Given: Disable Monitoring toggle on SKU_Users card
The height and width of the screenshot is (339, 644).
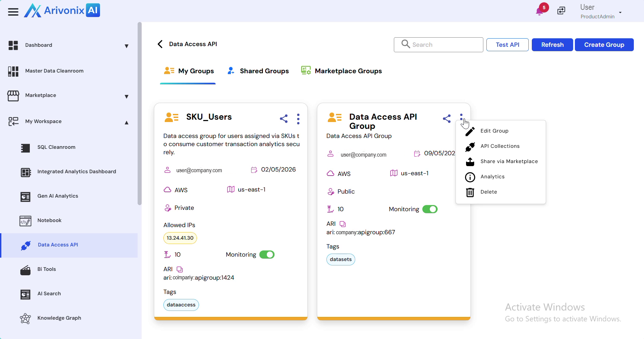Looking at the screenshot, I should pyautogui.click(x=267, y=255).
